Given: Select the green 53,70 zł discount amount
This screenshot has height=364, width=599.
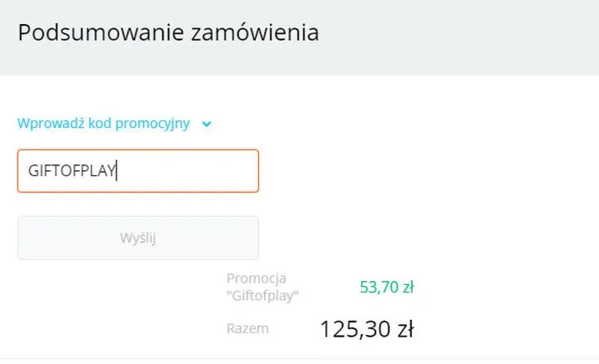Looking at the screenshot, I should pos(387,288).
